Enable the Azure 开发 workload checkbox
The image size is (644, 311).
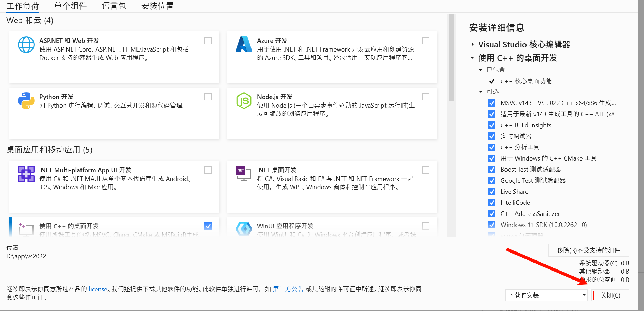pyautogui.click(x=426, y=41)
